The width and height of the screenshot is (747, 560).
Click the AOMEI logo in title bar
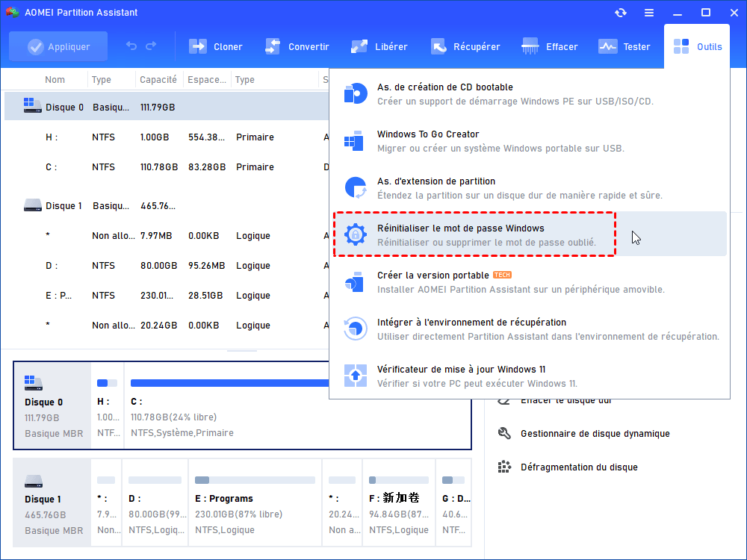(12, 13)
